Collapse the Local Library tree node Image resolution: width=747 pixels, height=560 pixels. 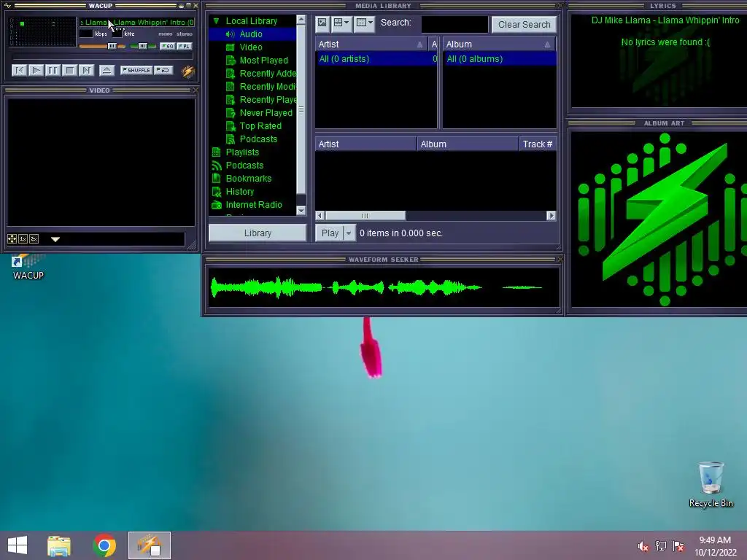pos(216,21)
